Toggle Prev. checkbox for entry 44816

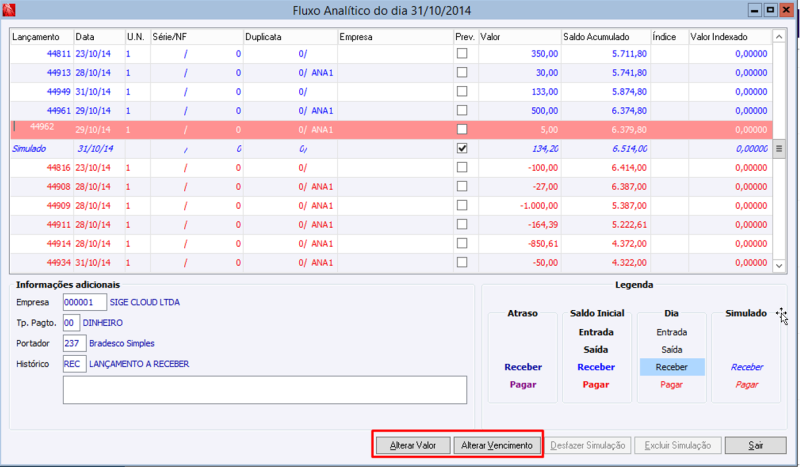462,167
